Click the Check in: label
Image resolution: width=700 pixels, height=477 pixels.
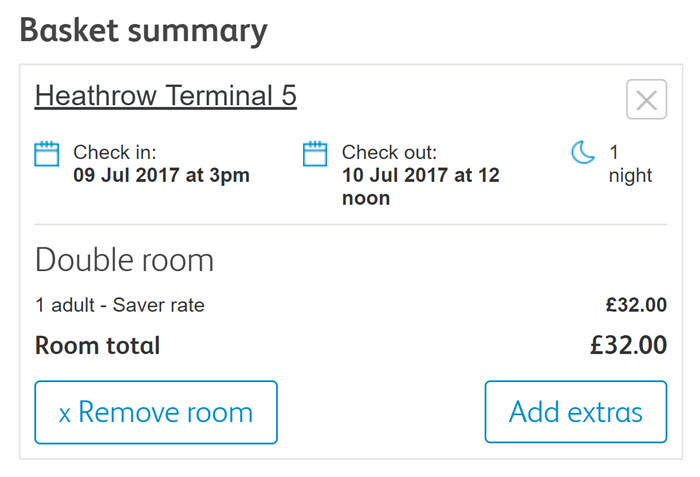click(x=115, y=152)
